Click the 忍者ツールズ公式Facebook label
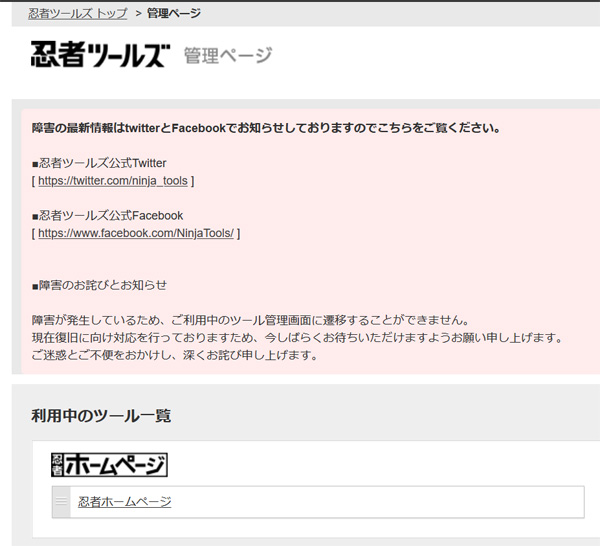This screenshot has height=546, width=600. pyautogui.click(x=108, y=215)
